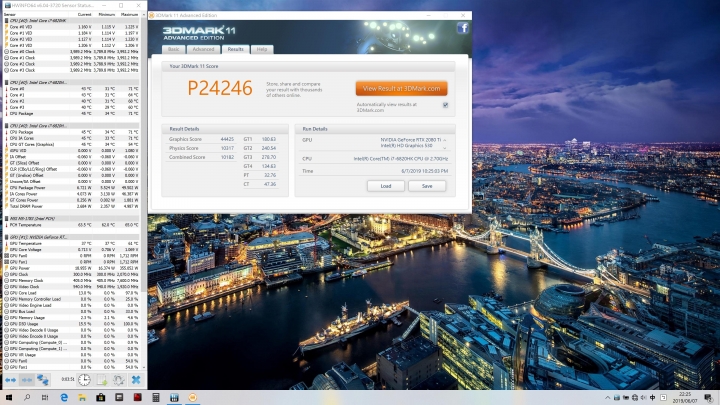This screenshot has height=405, width=720.
Task: Click View Result at 3DMark.com button
Action: coord(401,89)
